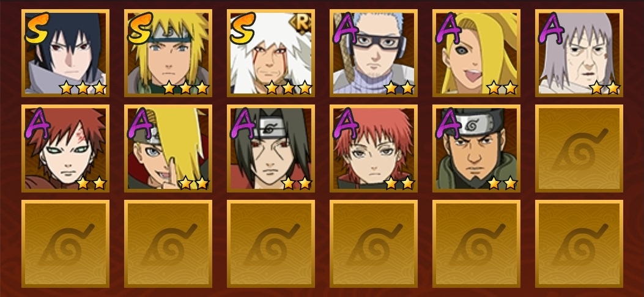Pick the Deidara portrait with red cloak
Viewport: 644px width, 297px height.
pyautogui.click(x=168, y=148)
